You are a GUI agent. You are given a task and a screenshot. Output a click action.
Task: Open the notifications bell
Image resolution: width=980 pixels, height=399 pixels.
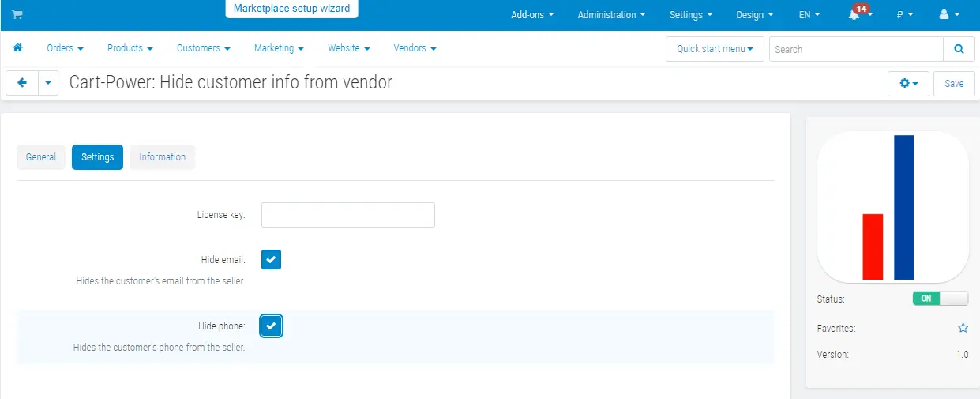[x=854, y=15]
